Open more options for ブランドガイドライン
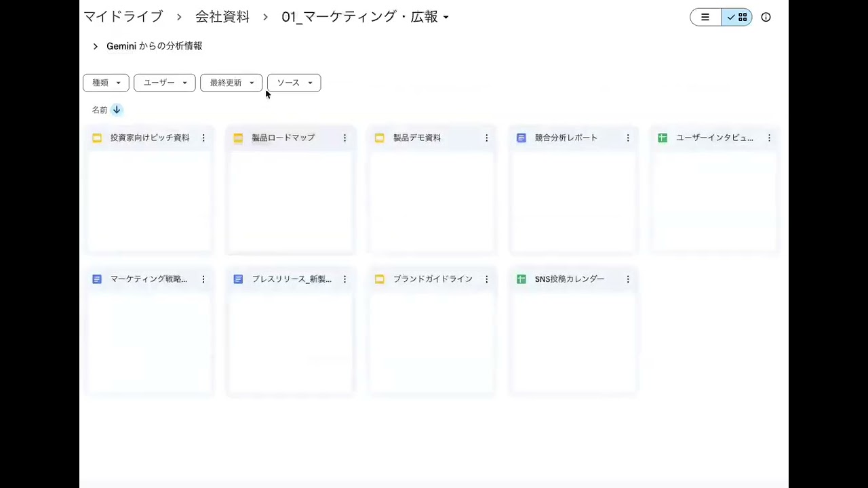This screenshot has width=868, height=488. [x=486, y=279]
